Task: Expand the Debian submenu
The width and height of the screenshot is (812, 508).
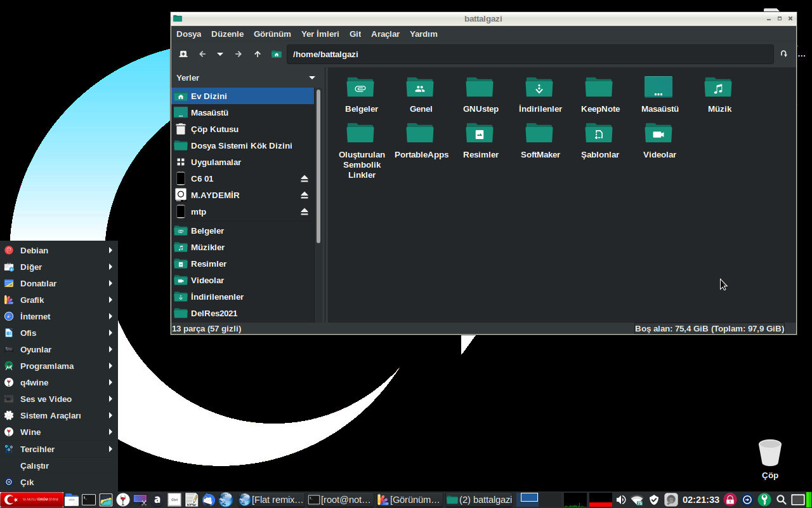Action: [x=59, y=250]
